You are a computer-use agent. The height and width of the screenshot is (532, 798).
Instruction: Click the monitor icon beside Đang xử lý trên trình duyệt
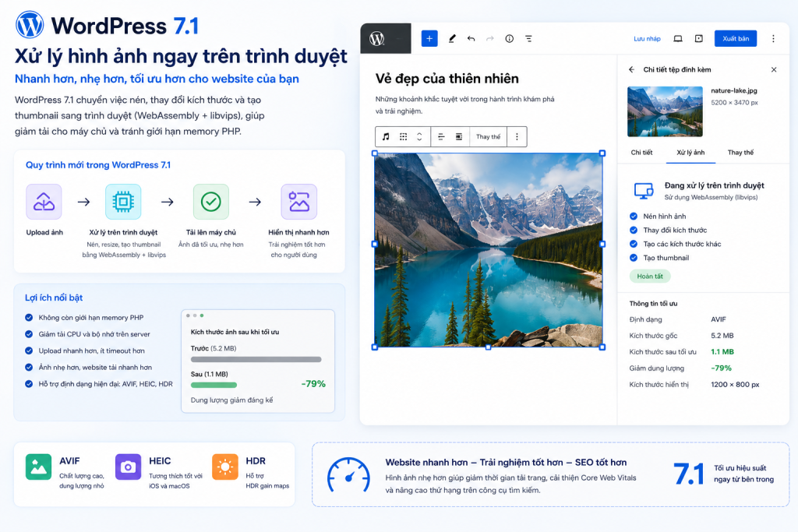pos(644,191)
